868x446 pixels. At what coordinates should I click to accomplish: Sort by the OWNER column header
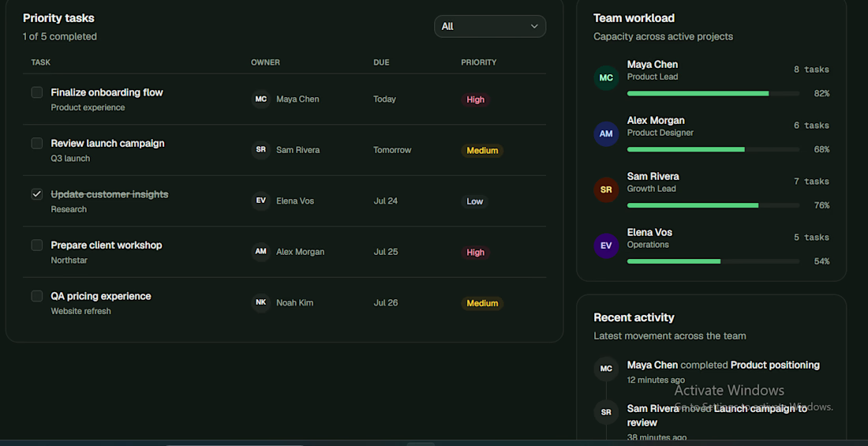coord(266,62)
